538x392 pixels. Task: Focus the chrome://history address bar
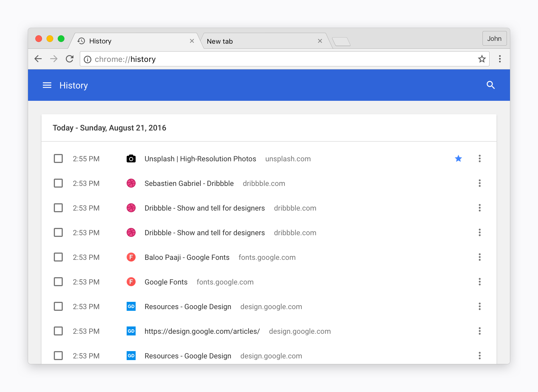[x=284, y=59]
